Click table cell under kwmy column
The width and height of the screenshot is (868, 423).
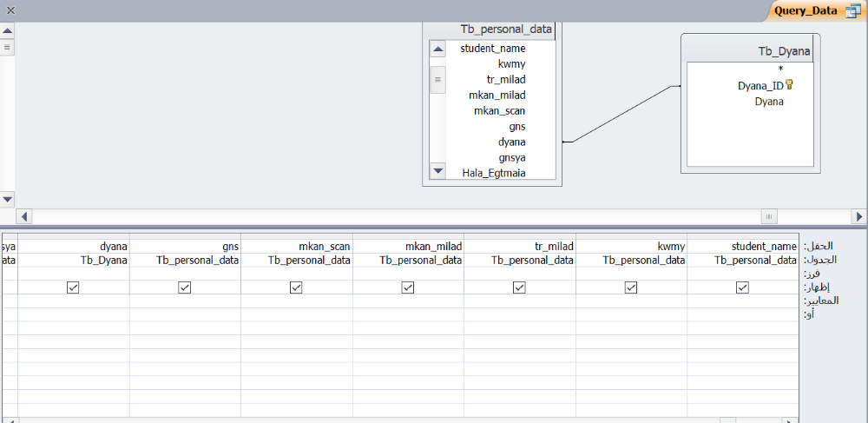(x=631, y=261)
